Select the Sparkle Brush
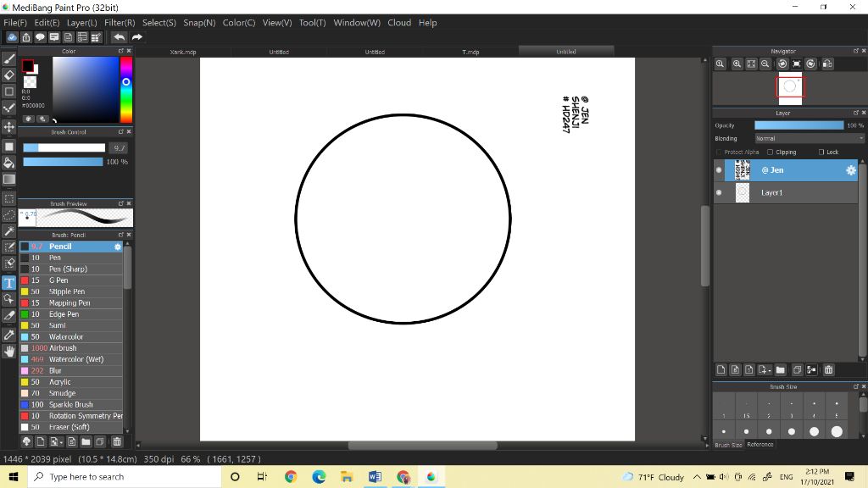The width and height of the screenshot is (868, 488). pos(71,404)
